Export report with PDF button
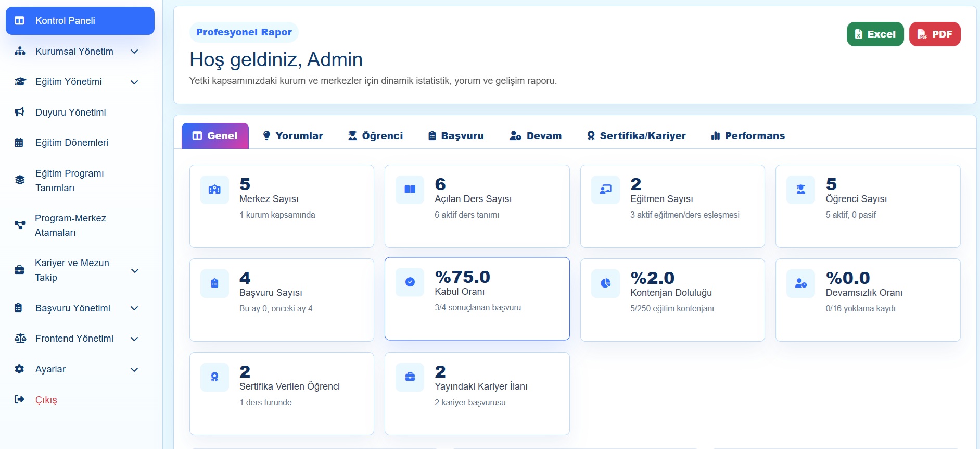Viewport: 980px width, 449px height. pos(935,34)
